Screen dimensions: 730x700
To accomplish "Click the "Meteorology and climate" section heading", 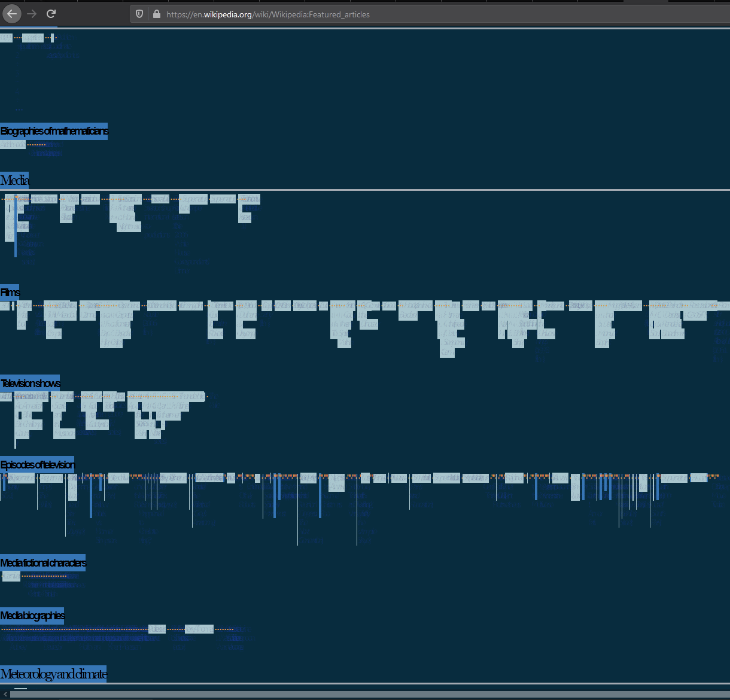I will point(53,674).
